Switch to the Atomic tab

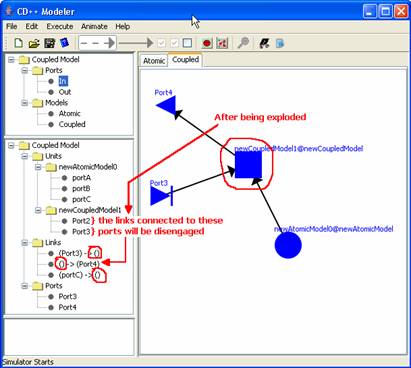154,61
